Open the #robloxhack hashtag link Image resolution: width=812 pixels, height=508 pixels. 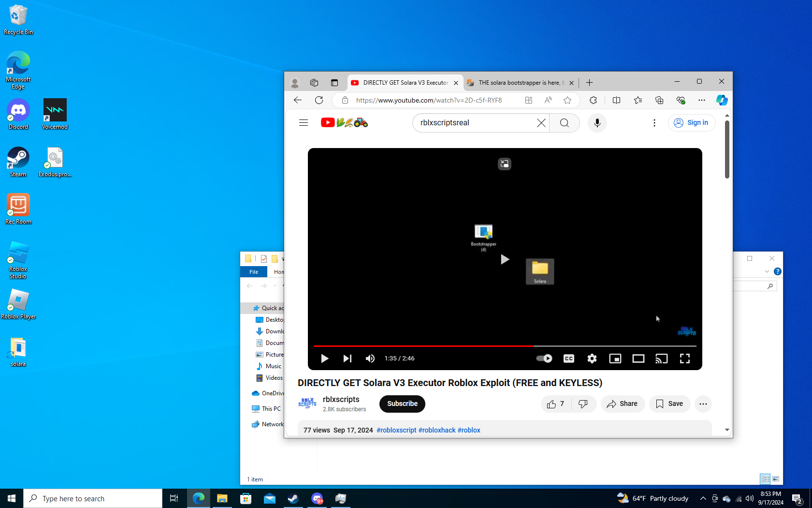point(437,430)
